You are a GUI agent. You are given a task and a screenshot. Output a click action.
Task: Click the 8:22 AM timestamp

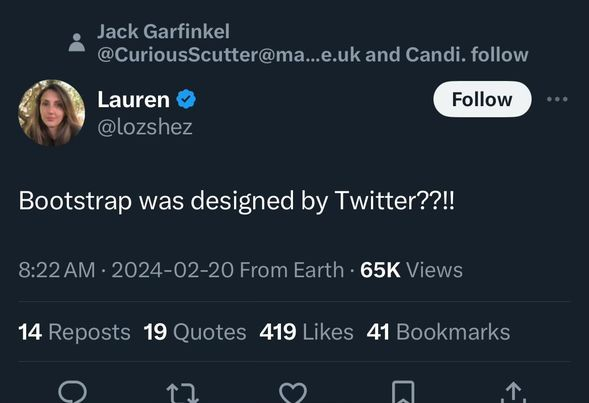(57, 270)
